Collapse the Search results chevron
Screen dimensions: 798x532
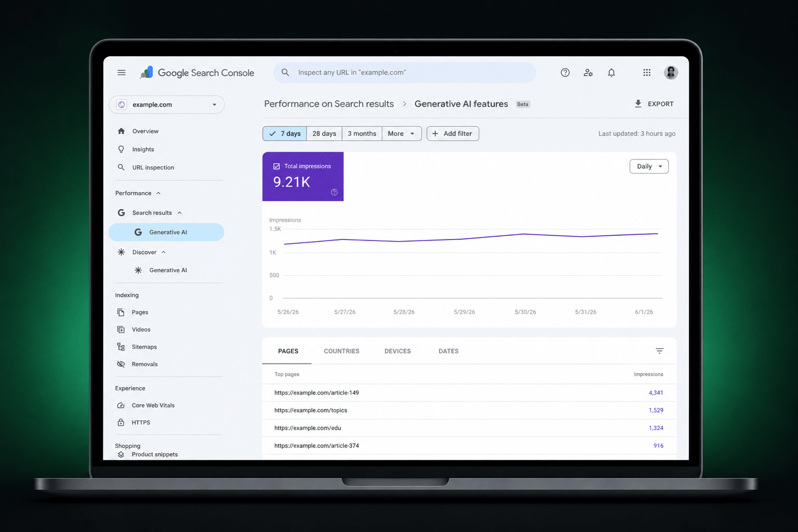180,212
